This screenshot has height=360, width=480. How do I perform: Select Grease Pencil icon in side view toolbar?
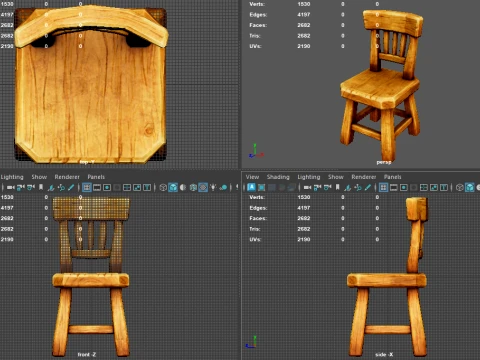(368, 187)
